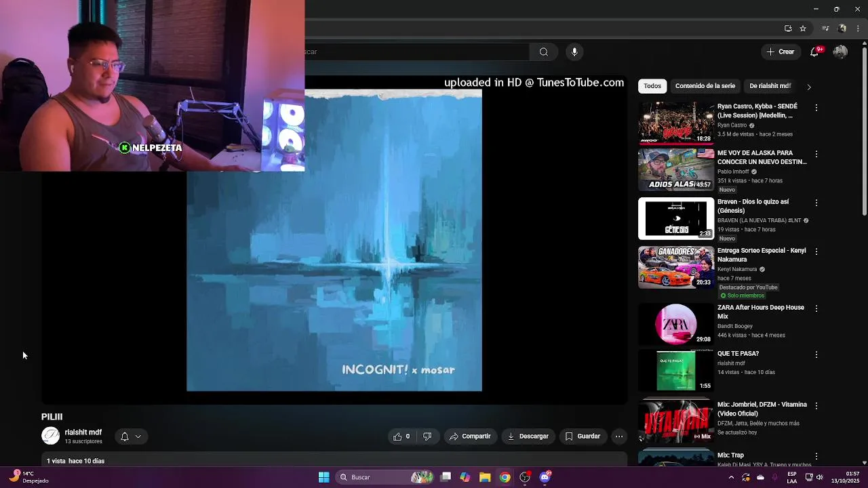
Task: Click the install app icon in address bar
Action: (788, 28)
